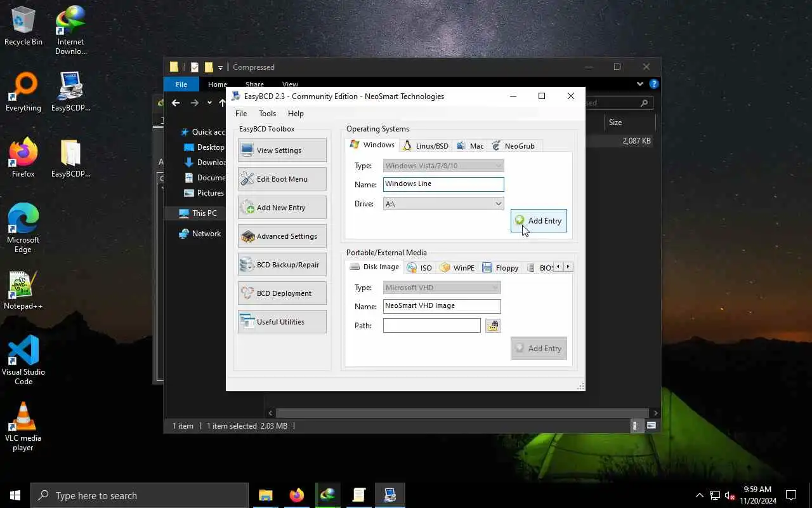Select the Firefox desktop shortcut
812x508 pixels.
pos(23,159)
